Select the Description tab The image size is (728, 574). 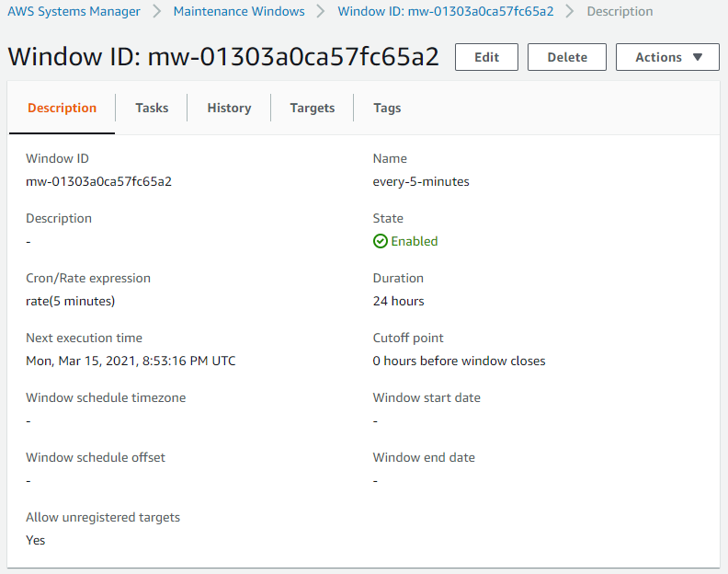tap(63, 108)
